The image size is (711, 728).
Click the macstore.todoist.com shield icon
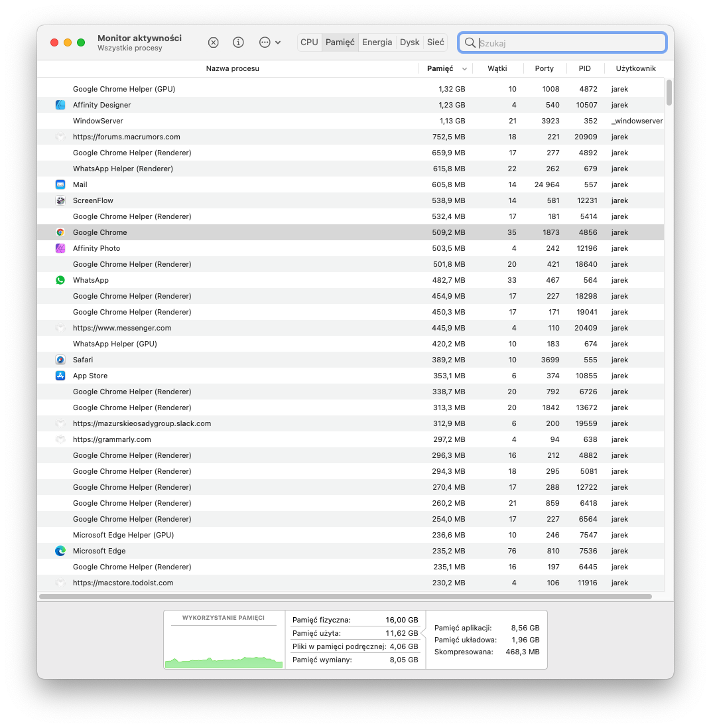tap(60, 583)
